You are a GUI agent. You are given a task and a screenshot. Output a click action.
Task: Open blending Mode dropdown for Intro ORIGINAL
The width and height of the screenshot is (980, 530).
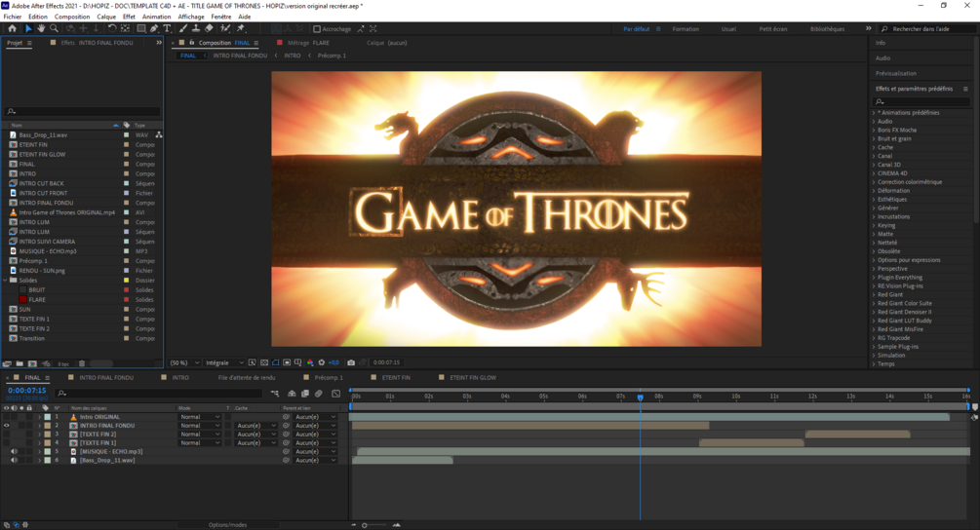coord(199,417)
